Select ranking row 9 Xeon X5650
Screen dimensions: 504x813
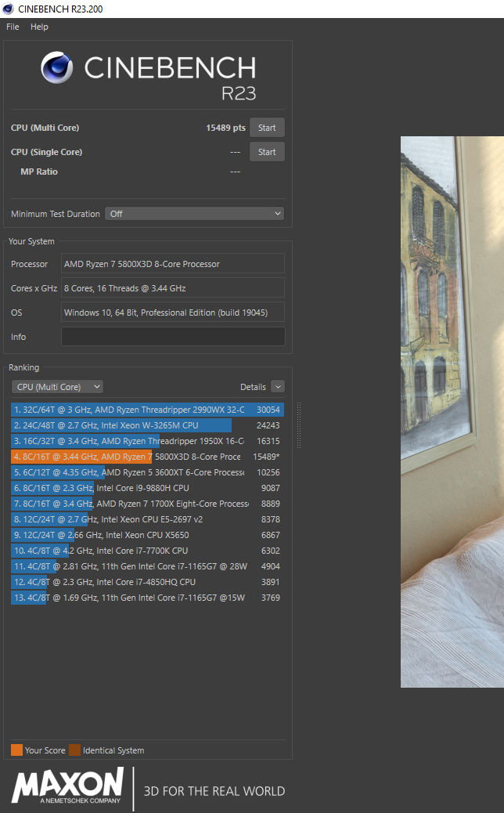[147, 535]
